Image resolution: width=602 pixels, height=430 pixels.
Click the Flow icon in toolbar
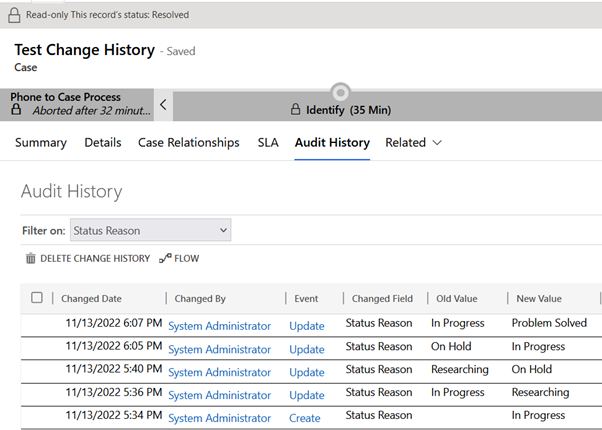[x=165, y=259]
